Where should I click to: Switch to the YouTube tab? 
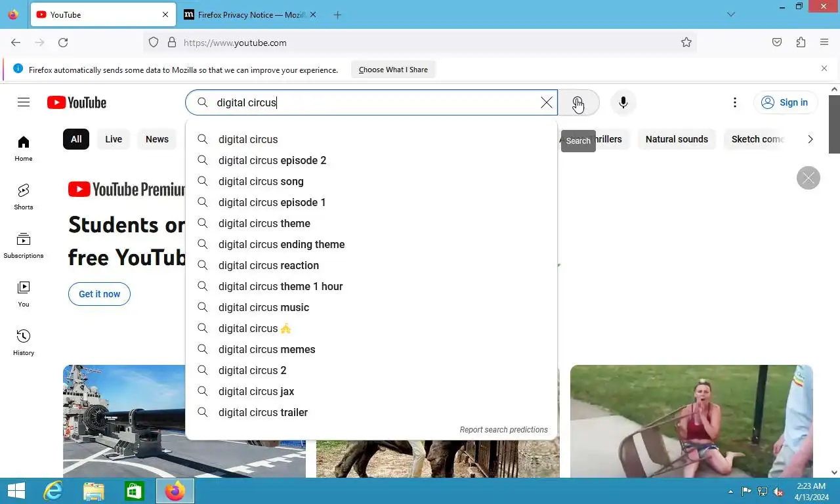point(102,14)
